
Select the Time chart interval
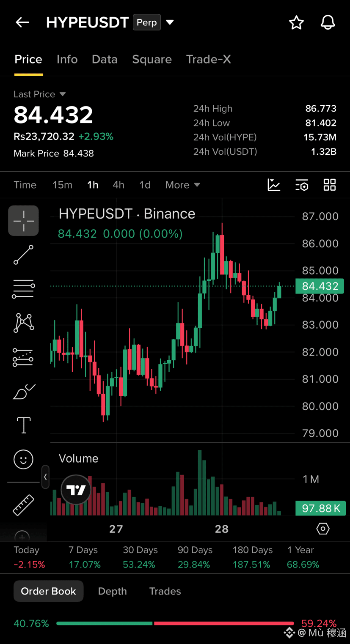coord(25,185)
